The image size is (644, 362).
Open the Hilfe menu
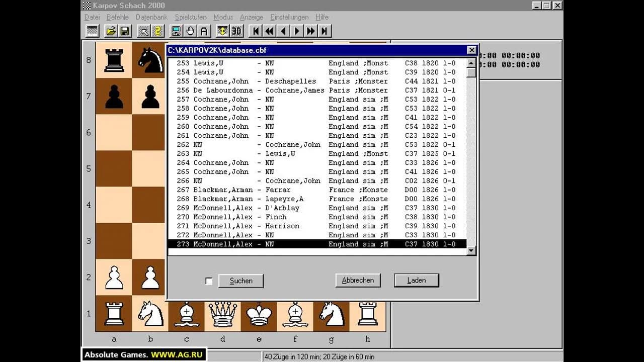[322, 17]
